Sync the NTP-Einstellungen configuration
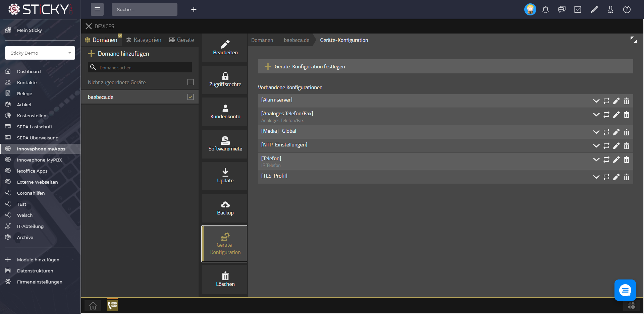The width and height of the screenshot is (644, 314). pos(606,146)
